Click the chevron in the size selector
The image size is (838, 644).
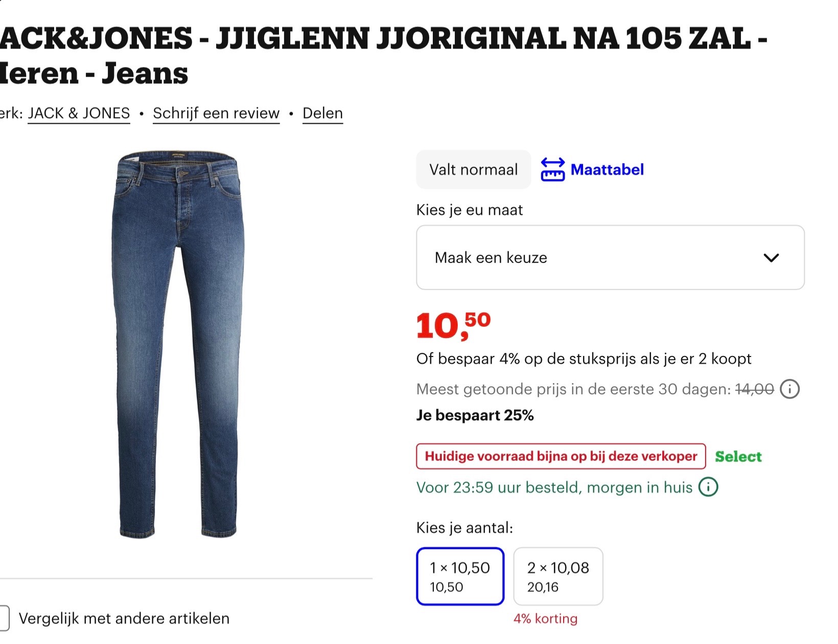[x=772, y=258]
